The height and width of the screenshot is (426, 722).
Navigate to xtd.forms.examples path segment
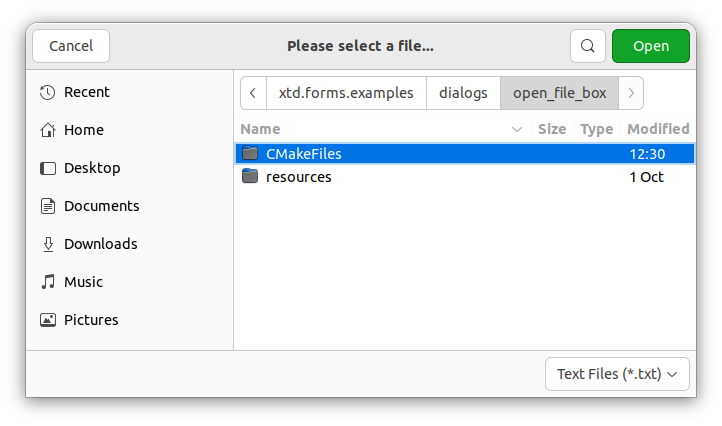(x=347, y=93)
